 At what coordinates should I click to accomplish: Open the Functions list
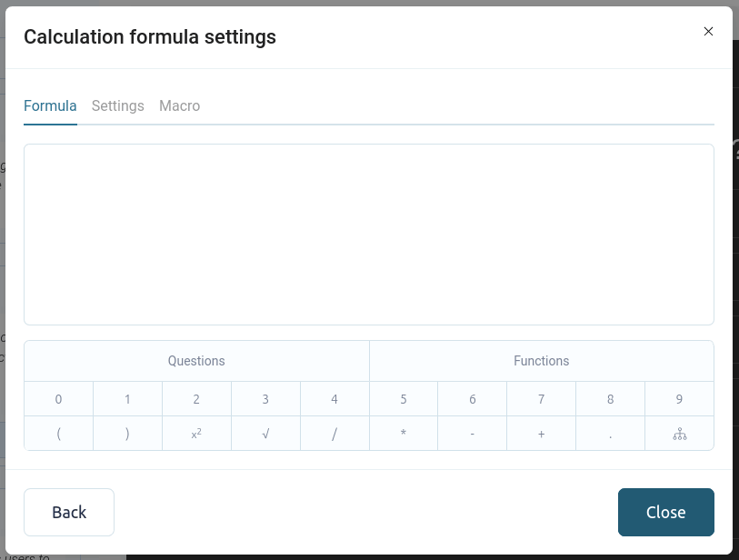point(541,361)
